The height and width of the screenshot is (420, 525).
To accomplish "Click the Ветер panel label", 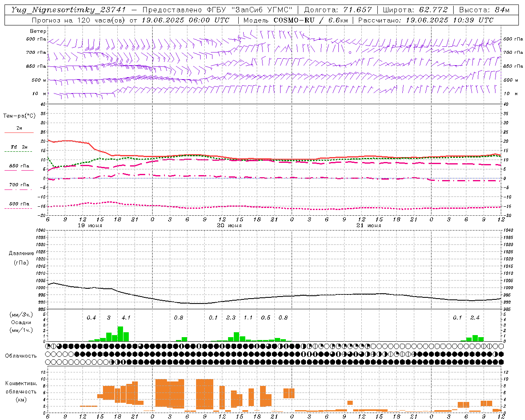I will coord(38,31).
